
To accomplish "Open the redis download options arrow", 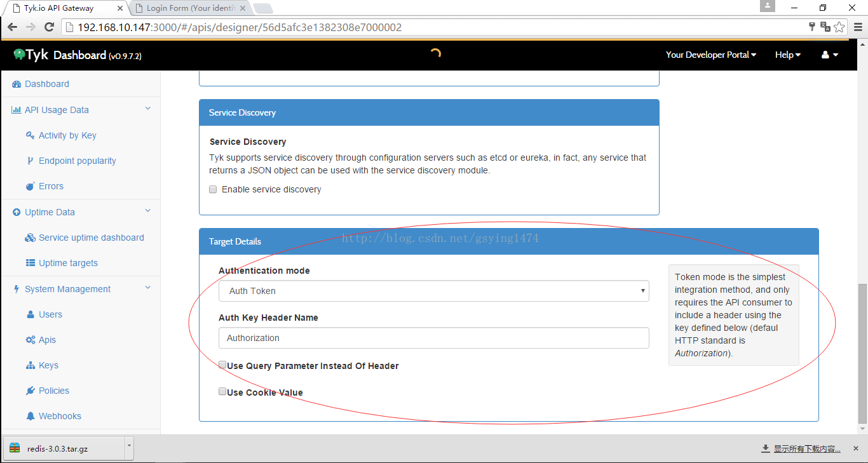I will pyautogui.click(x=130, y=447).
